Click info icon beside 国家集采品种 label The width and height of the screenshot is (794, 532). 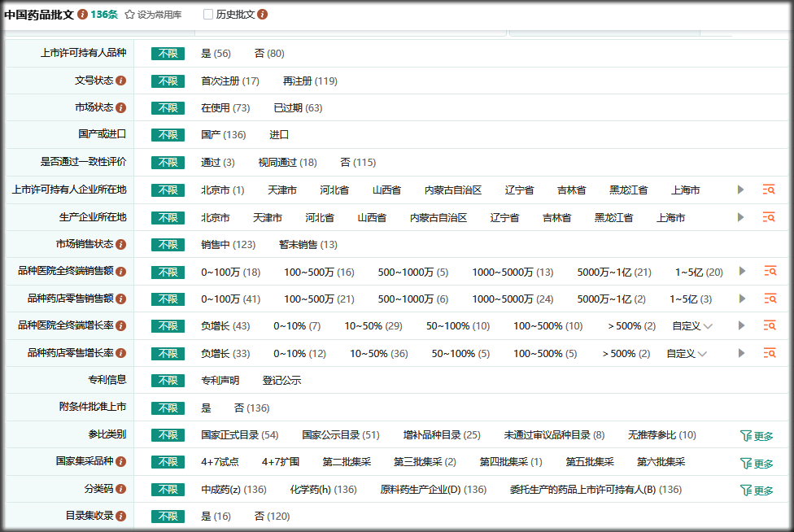[x=120, y=461]
